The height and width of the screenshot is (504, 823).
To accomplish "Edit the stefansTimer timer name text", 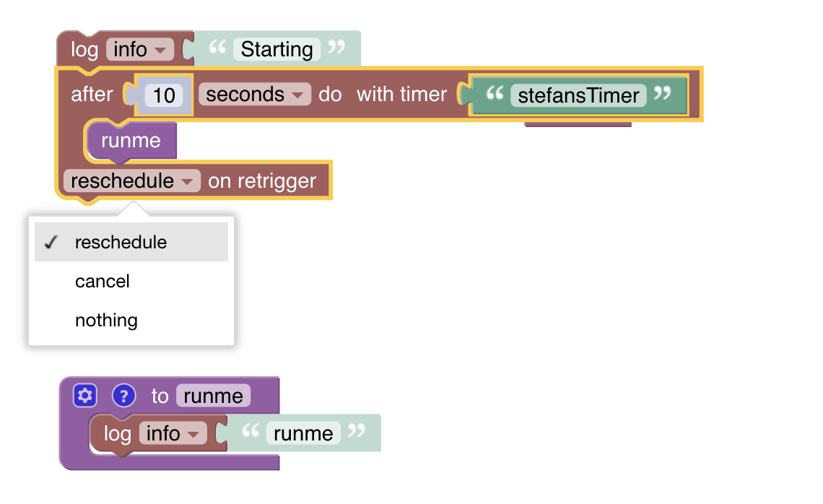I will pos(576,95).
